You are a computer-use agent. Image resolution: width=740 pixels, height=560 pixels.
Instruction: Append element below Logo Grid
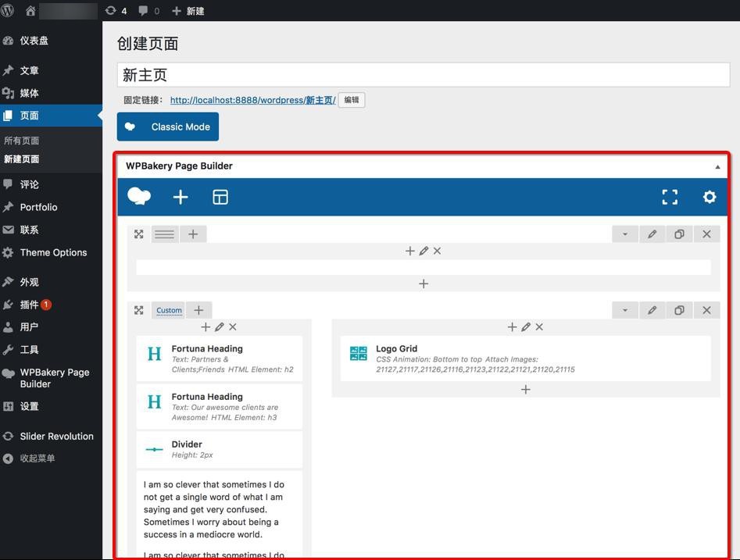click(526, 389)
